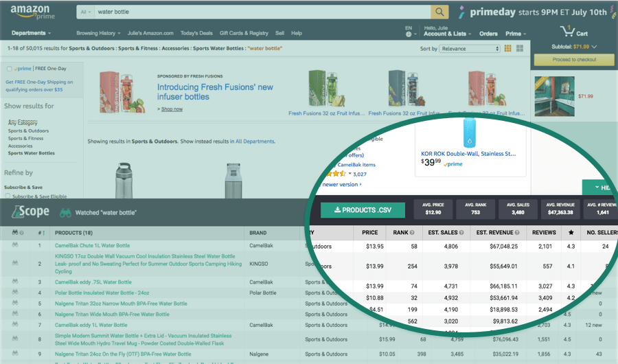Select Sports & Fitness category filter
This screenshot has height=364, width=618.
25,139
